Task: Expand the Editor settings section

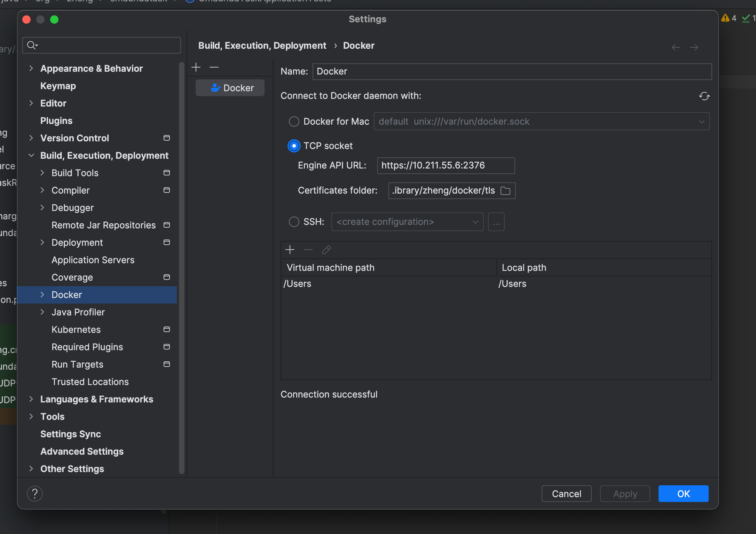Action: (31, 103)
